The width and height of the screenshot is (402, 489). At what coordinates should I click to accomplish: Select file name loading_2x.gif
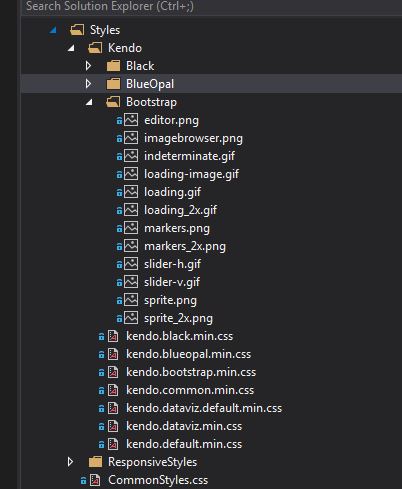coord(180,210)
